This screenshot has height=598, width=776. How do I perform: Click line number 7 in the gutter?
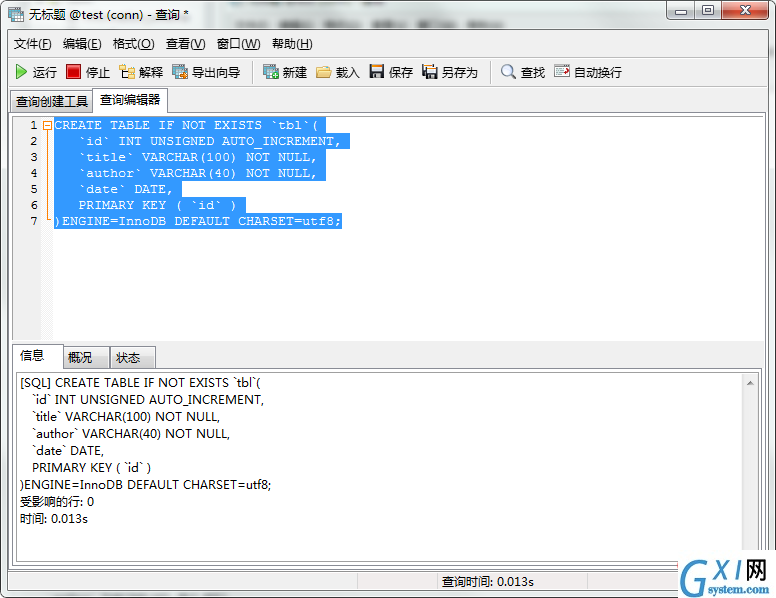pyautogui.click(x=34, y=221)
